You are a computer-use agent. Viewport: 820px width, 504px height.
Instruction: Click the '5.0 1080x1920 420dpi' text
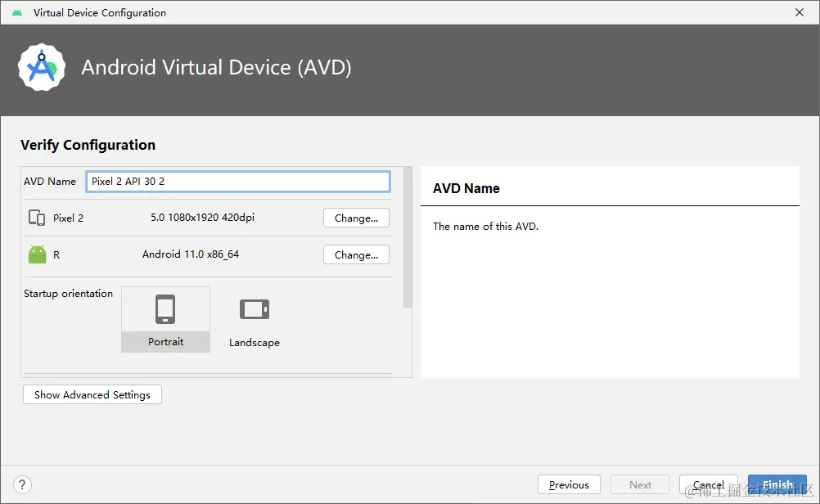[x=202, y=218]
